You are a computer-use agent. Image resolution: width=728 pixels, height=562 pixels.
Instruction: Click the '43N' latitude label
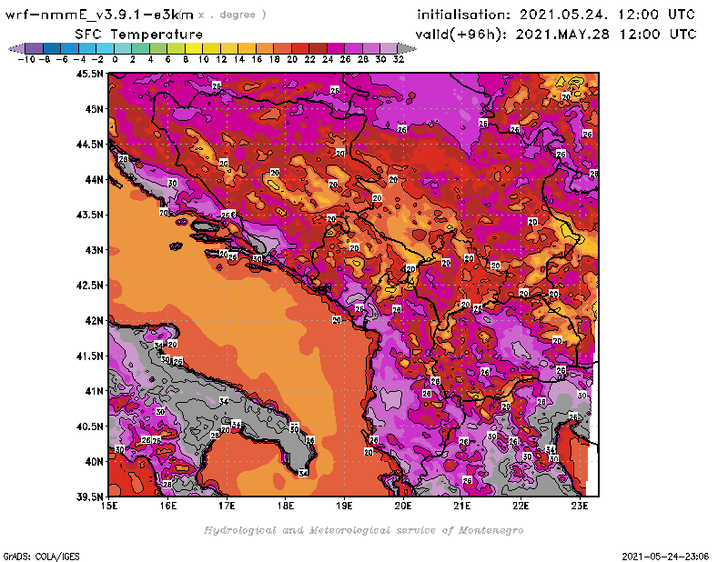coord(94,250)
